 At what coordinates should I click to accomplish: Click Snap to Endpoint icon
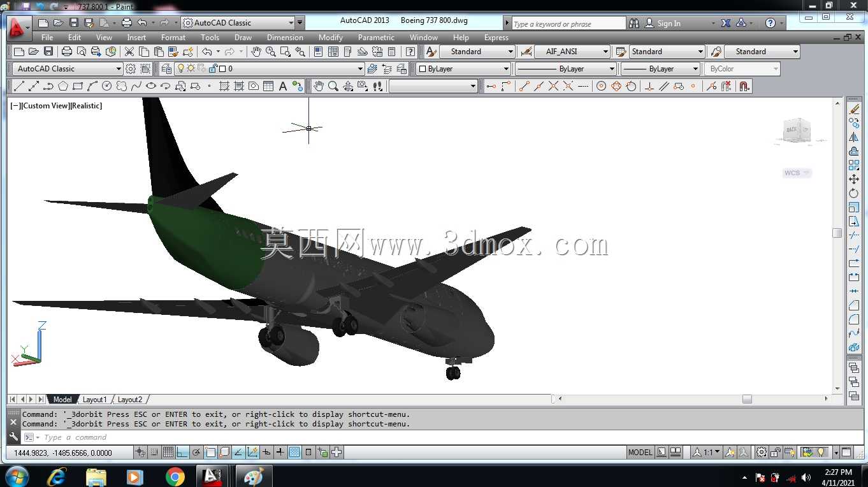point(524,86)
